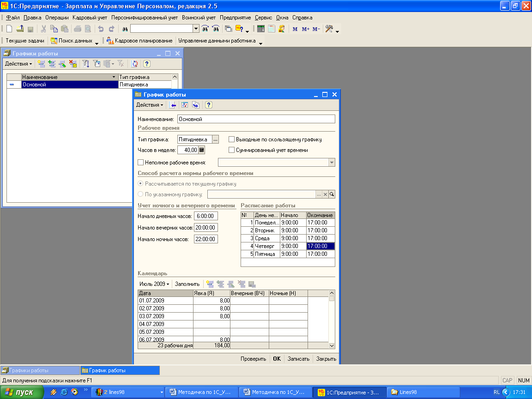Image resolution: width=532 pixels, height=399 pixels.
Task: Click the help icon in Графики работы toolbar
Action: [x=146, y=63]
